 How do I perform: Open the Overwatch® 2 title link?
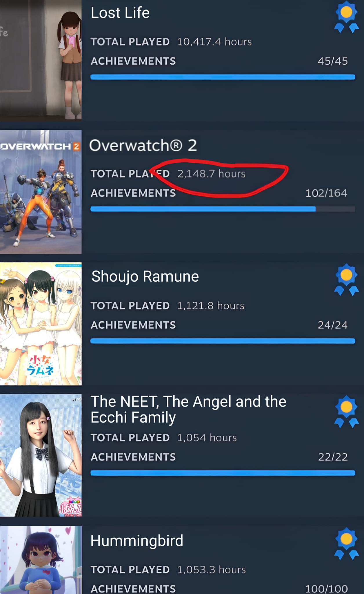coord(143,145)
